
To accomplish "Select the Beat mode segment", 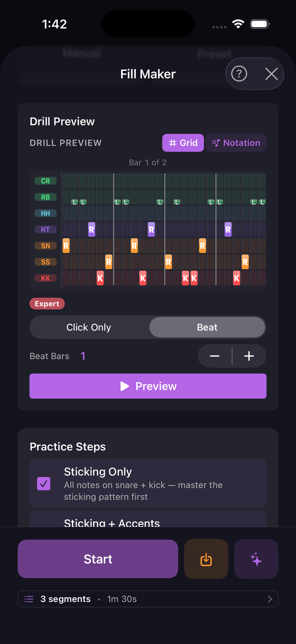I will 207,327.
